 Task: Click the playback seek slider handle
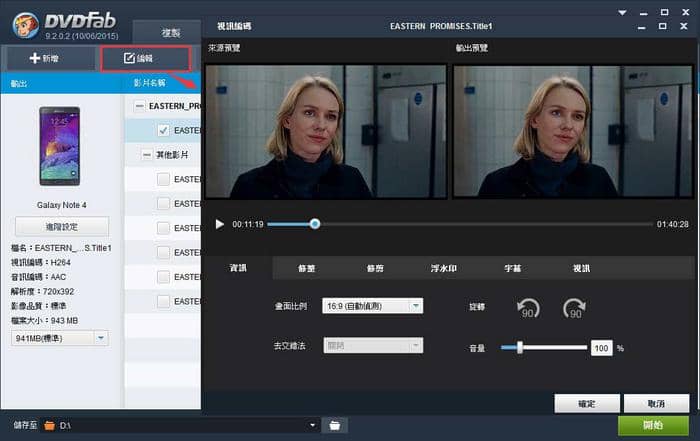pyautogui.click(x=315, y=224)
